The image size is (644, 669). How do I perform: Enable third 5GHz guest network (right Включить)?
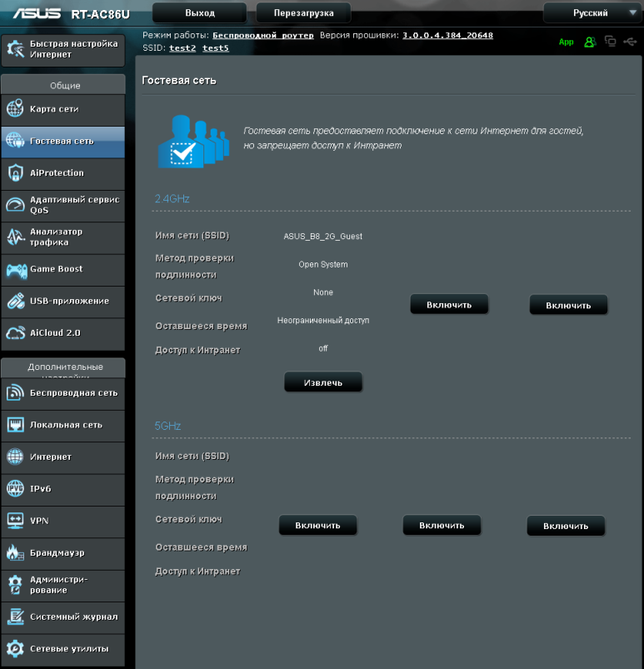pos(566,526)
